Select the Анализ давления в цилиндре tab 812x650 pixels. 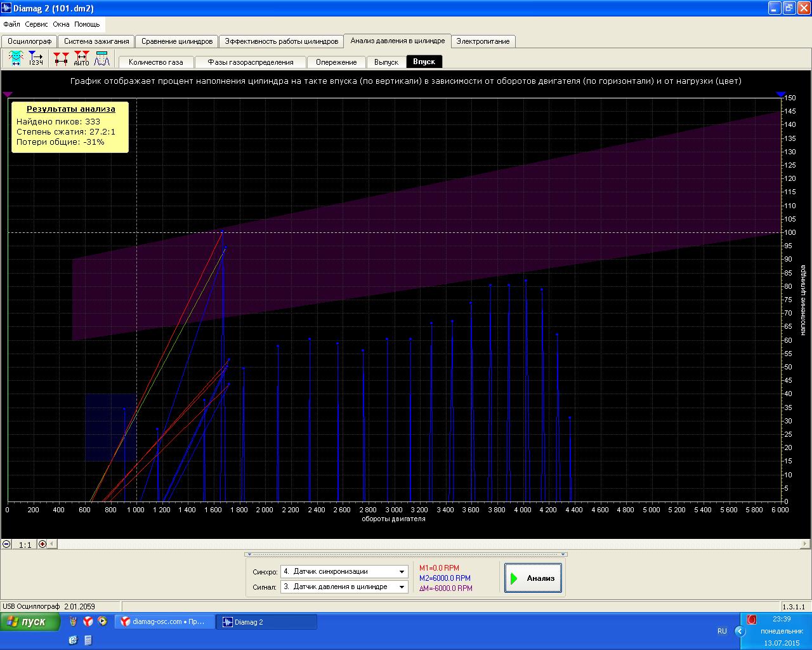pyautogui.click(x=398, y=41)
